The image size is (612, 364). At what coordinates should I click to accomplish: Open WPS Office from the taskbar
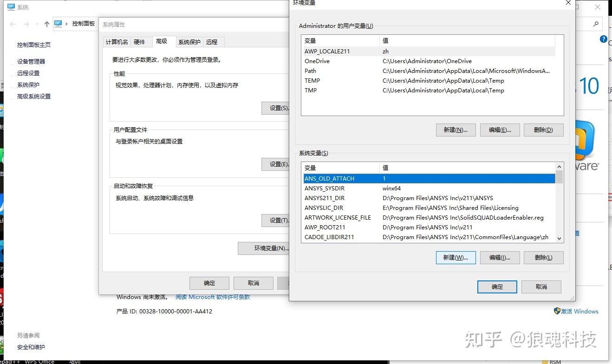[39, 361]
